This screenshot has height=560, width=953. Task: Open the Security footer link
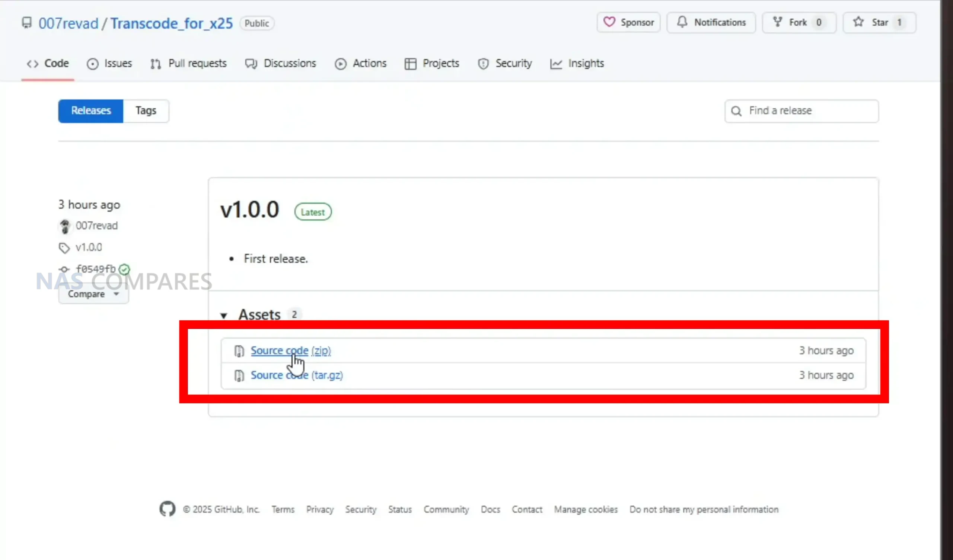pos(361,509)
